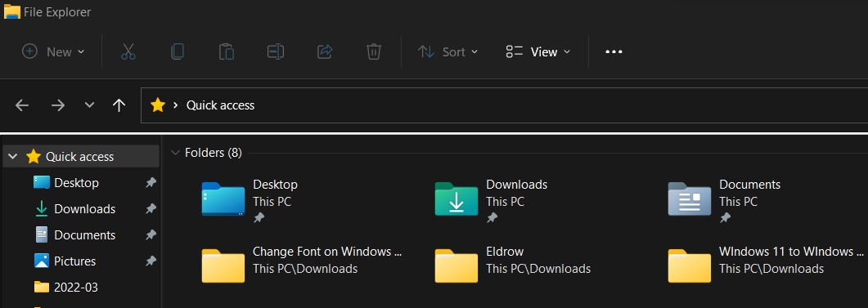The width and height of the screenshot is (868, 308).
Task: Collapse the Quick access tree node
Action: [x=13, y=157]
